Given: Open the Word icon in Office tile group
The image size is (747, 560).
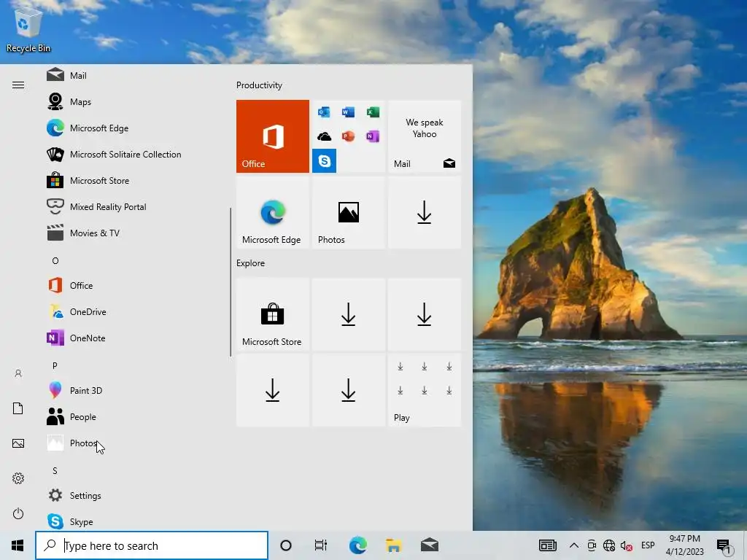Looking at the screenshot, I should (x=348, y=112).
